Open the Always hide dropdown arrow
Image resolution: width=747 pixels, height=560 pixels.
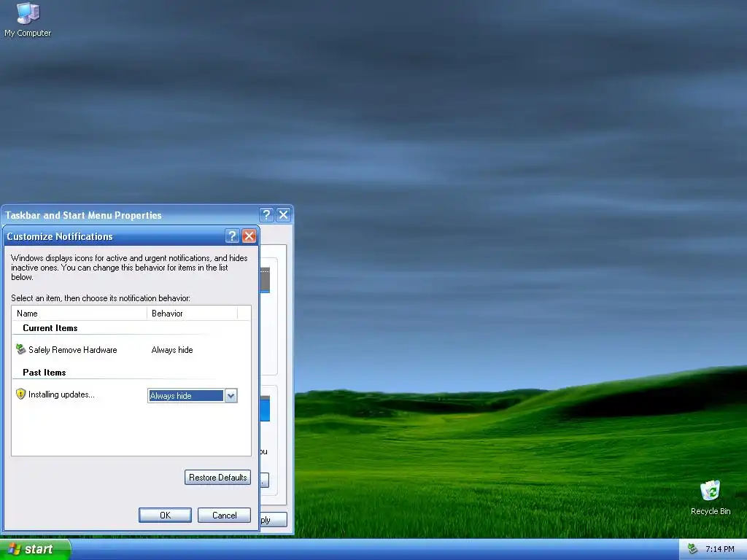click(231, 396)
